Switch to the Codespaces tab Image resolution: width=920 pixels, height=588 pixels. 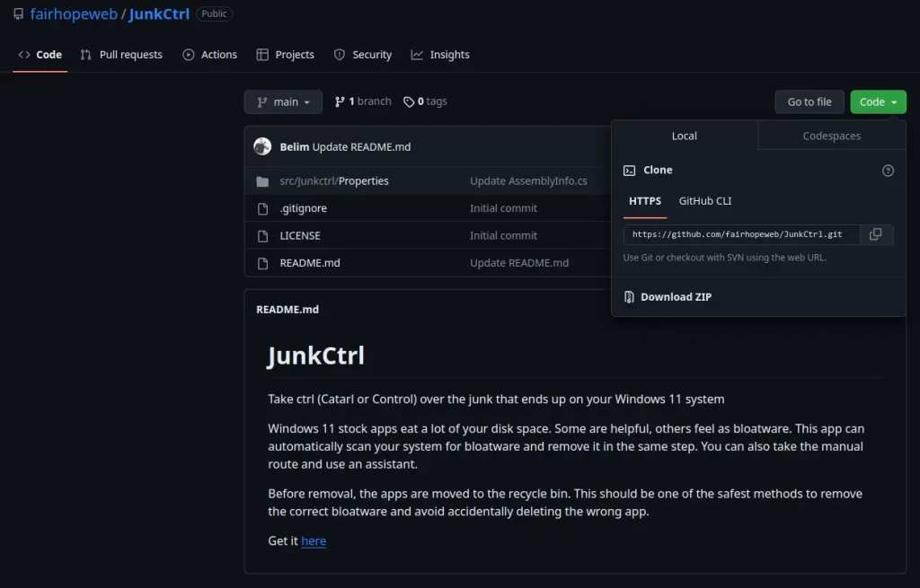click(x=831, y=136)
